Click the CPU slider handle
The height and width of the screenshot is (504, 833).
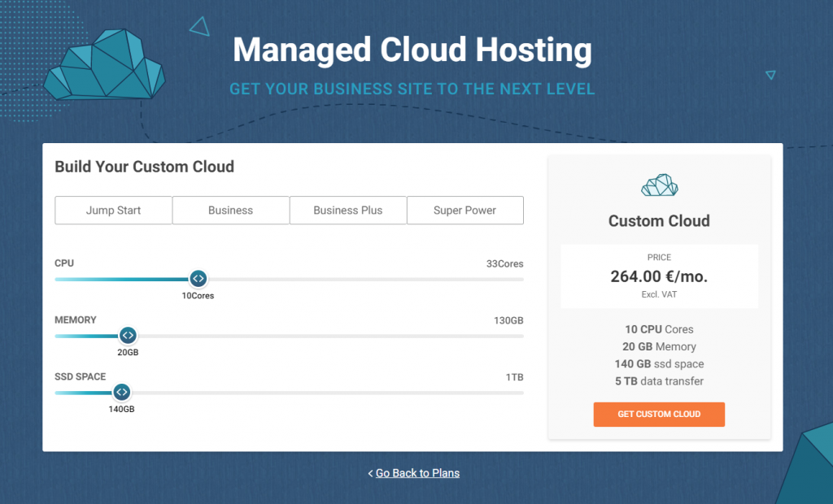point(198,279)
